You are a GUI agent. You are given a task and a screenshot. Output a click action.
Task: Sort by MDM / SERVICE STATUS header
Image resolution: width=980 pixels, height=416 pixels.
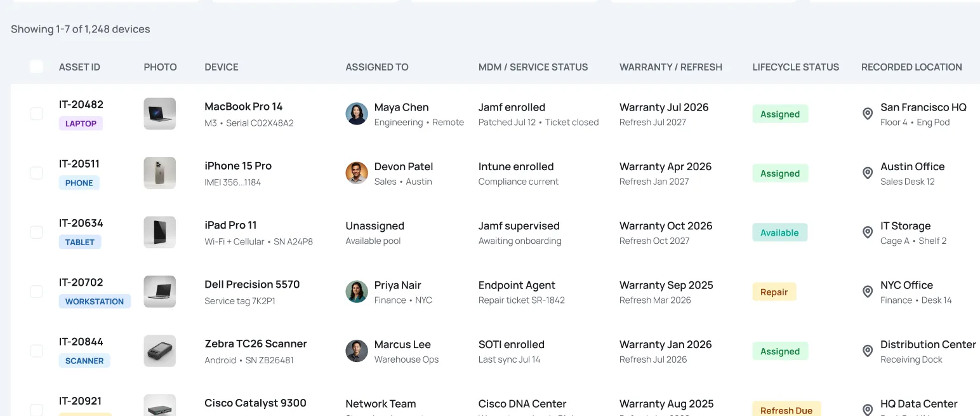[x=533, y=67]
